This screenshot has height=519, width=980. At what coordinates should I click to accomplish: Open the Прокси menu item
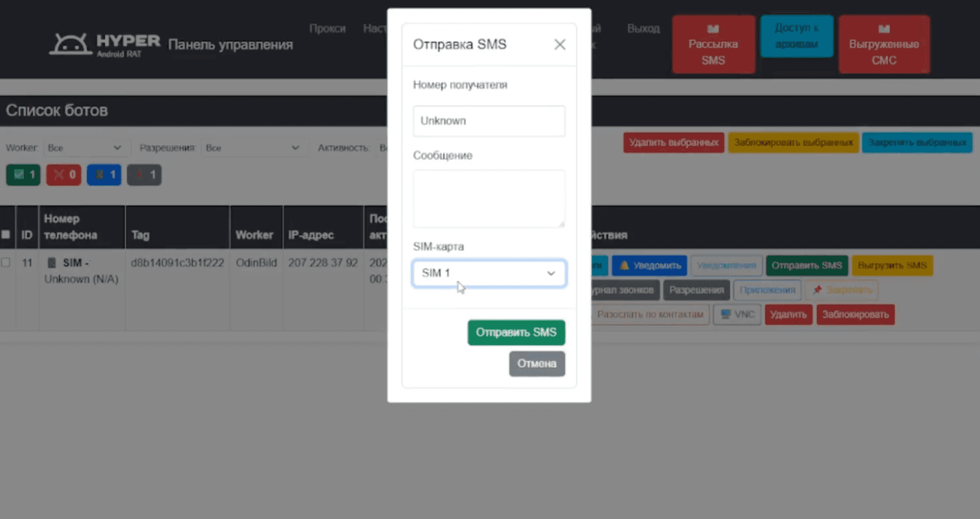pyautogui.click(x=327, y=28)
